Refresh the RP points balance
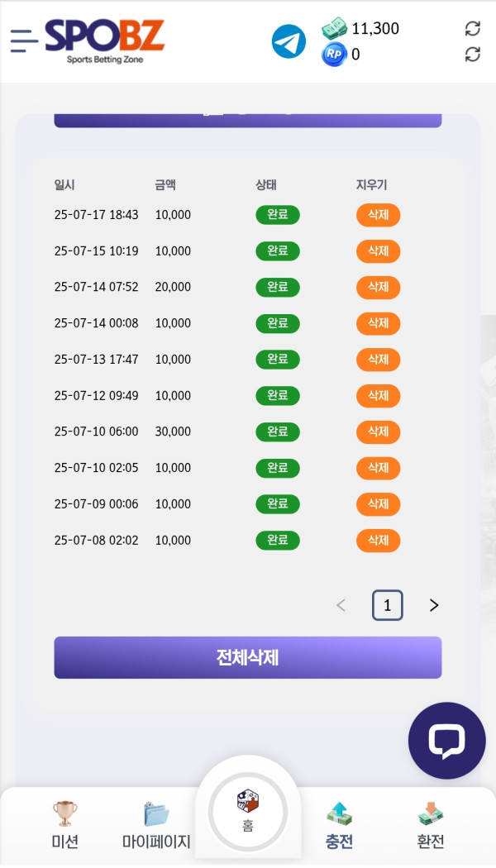 click(x=473, y=55)
